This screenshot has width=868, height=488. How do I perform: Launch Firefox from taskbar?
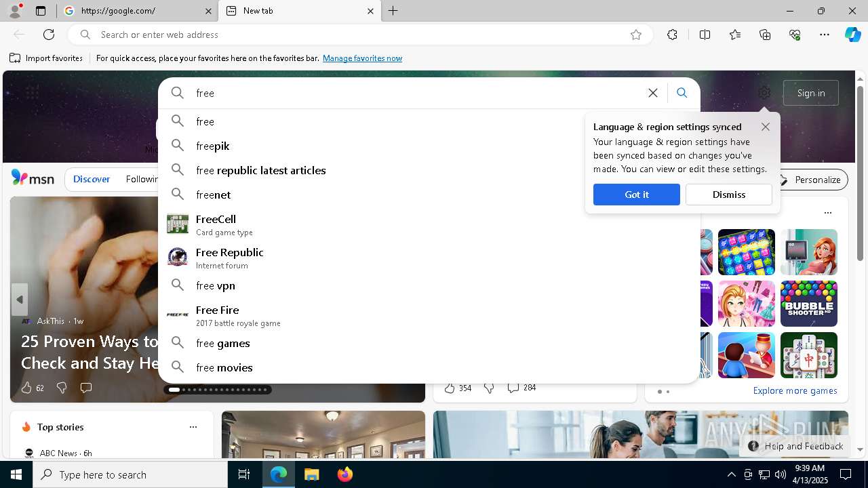click(344, 474)
